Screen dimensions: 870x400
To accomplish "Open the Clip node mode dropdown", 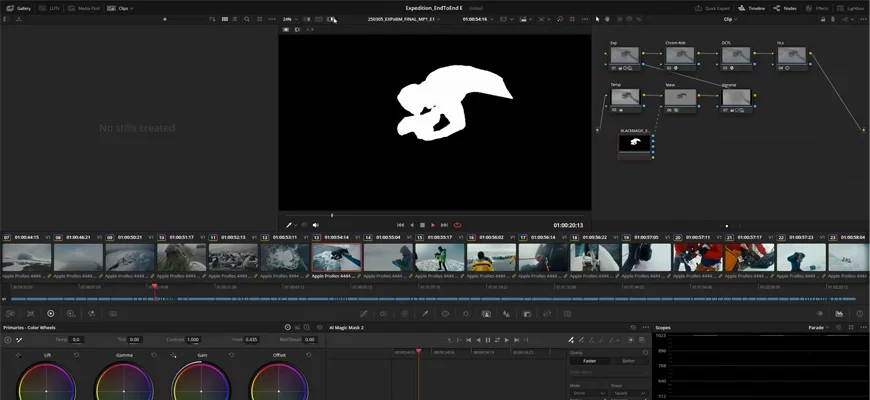I will 730,19.
